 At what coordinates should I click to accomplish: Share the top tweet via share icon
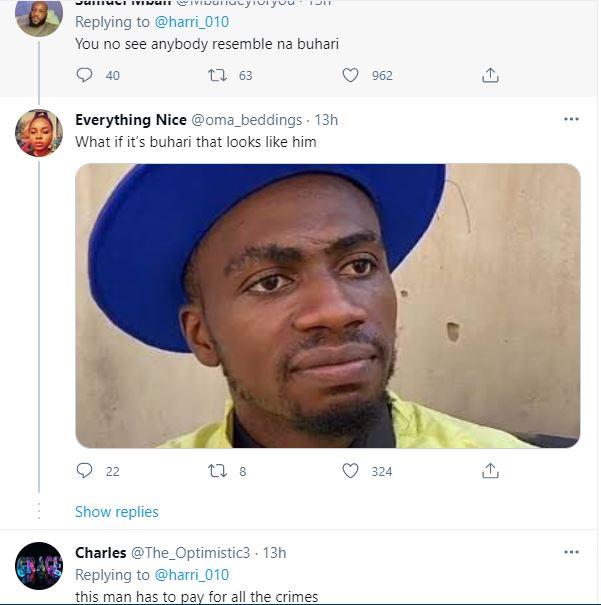coord(490,75)
